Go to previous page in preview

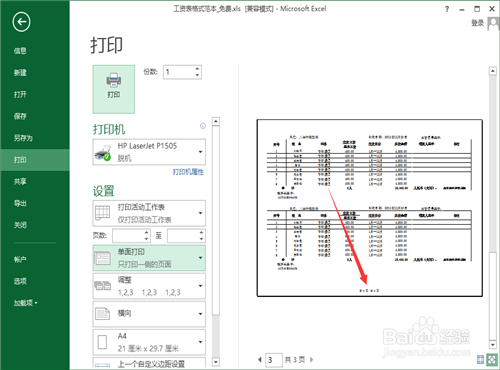pyautogui.click(x=260, y=360)
